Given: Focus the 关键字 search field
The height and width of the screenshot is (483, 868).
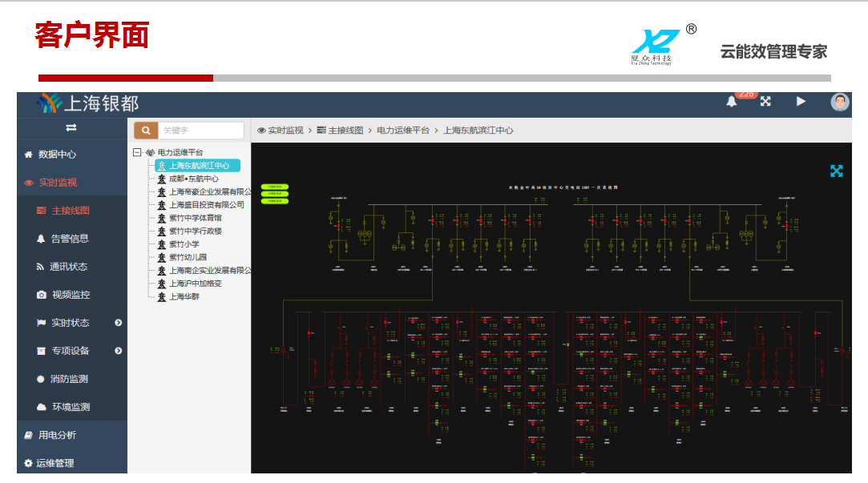Looking at the screenshot, I should pyautogui.click(x=201, y=130).
